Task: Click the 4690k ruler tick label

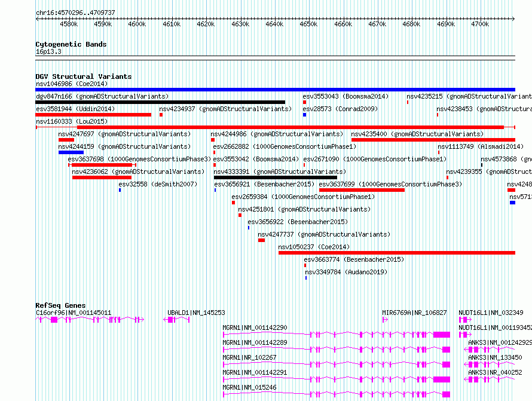Action: tap(446, 24)
